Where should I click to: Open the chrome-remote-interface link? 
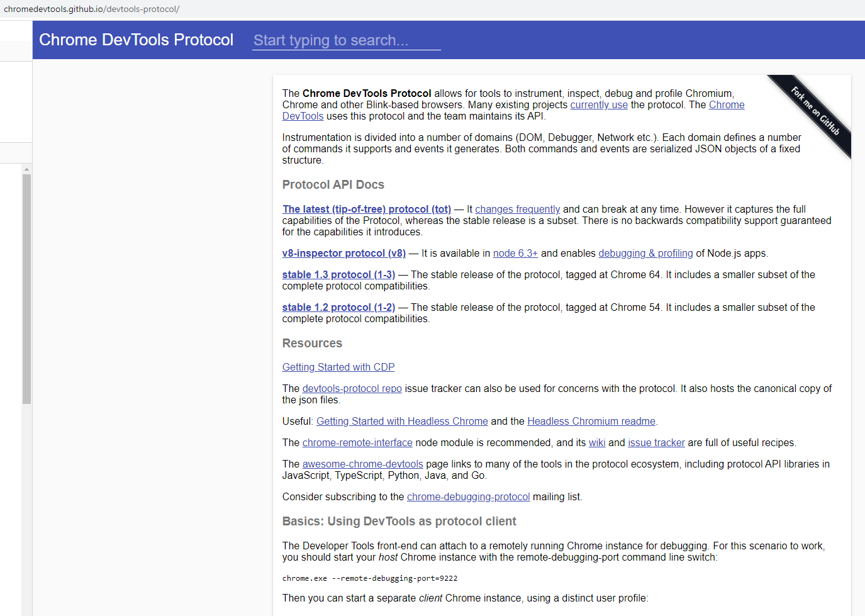357,443
